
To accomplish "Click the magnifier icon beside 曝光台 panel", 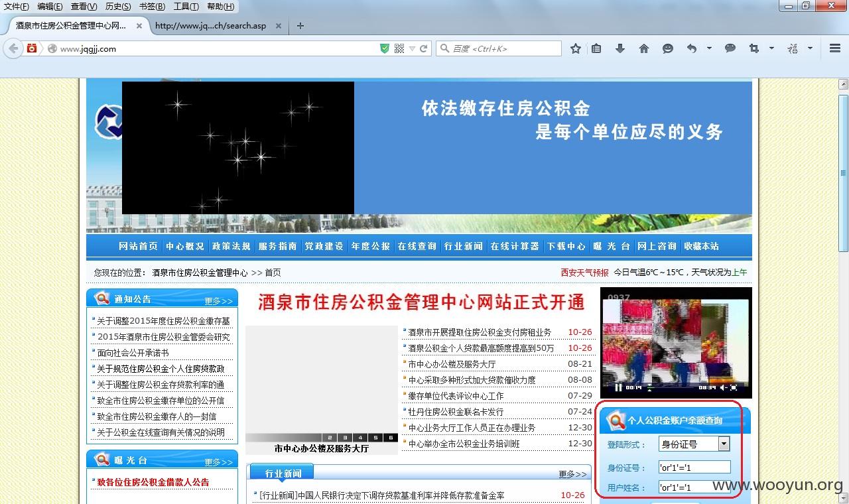I will tap(102, 459).
